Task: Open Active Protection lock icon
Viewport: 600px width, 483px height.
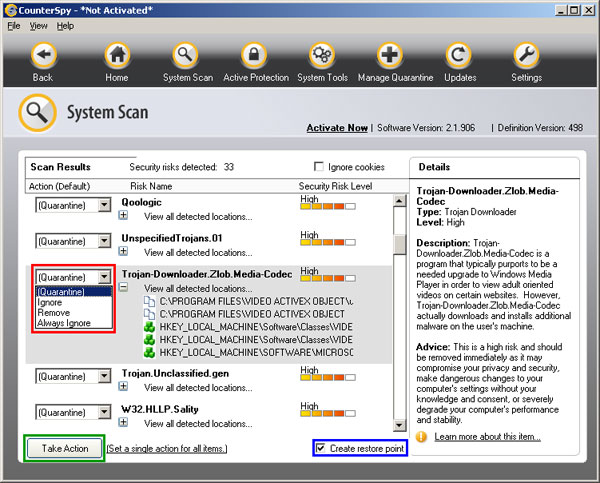Action: 254,55
